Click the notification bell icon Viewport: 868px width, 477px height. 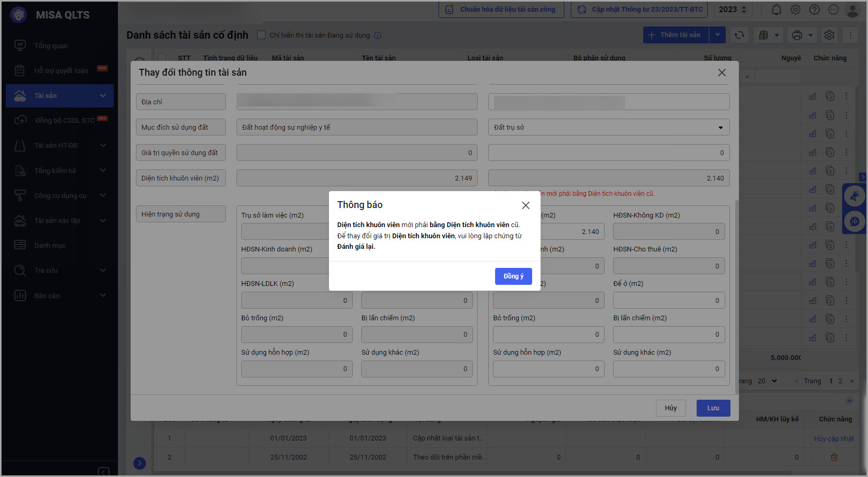click(x=776, y=10)
